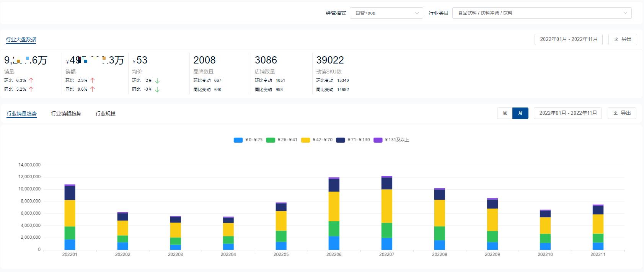Toggle the ¥71-¥130 legend entry
Image resolution: width=644 pixels, height=272 pixels.
353,140
